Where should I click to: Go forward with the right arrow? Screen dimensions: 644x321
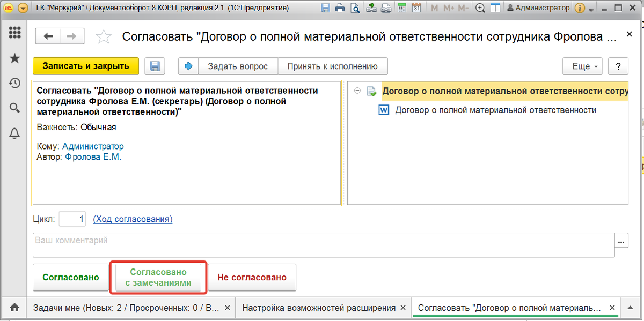click(x=71, y=36)
